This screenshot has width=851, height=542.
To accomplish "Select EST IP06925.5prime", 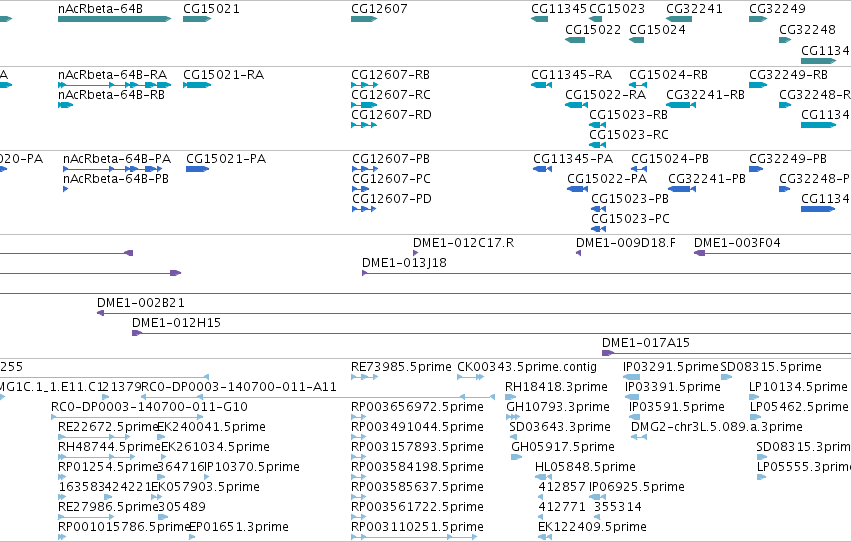I will (598, 497).
